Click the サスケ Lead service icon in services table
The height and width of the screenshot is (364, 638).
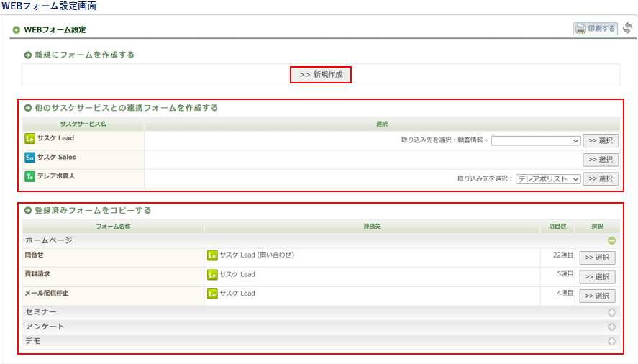point(29,138)
